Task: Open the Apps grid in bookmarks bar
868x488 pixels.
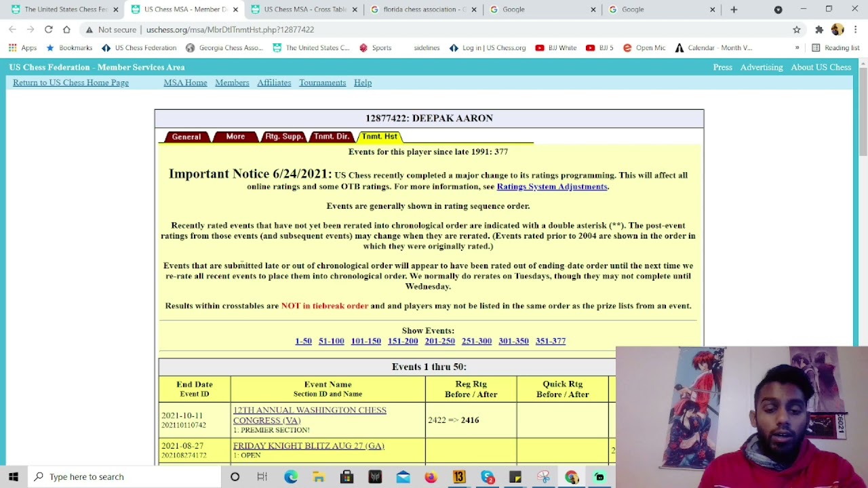Action: [22, 48]
